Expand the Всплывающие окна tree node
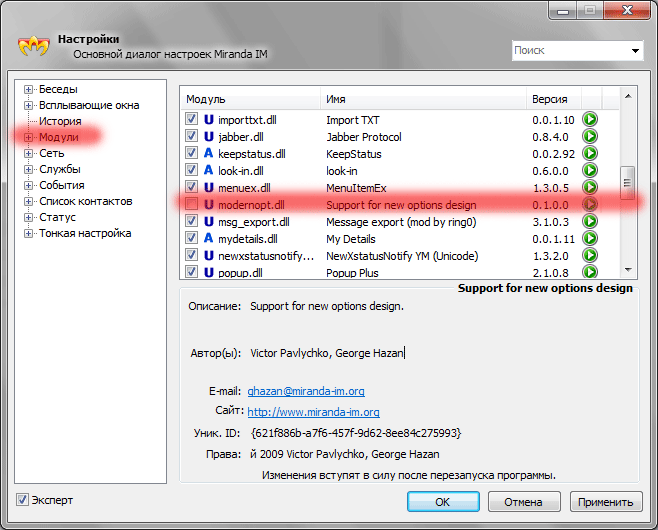Viewport: 658px width, 530px height. click(28, 105)
